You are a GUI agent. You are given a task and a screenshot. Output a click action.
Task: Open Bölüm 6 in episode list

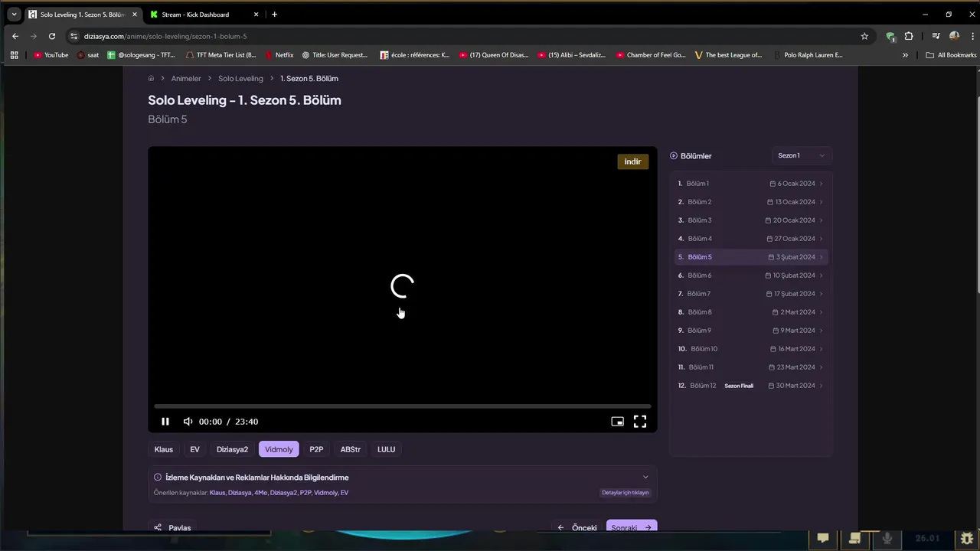coord(750,275)
